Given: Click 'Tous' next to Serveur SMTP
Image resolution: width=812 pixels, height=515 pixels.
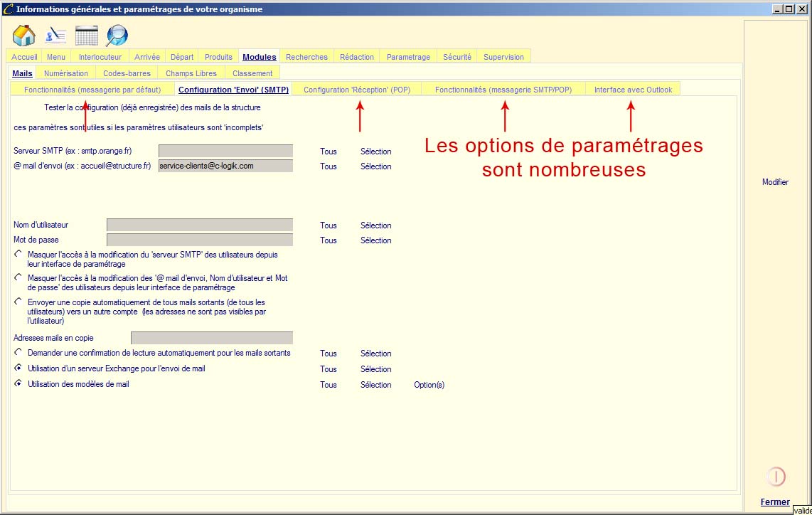Looking at the screenshot, I should click(328, 152).
